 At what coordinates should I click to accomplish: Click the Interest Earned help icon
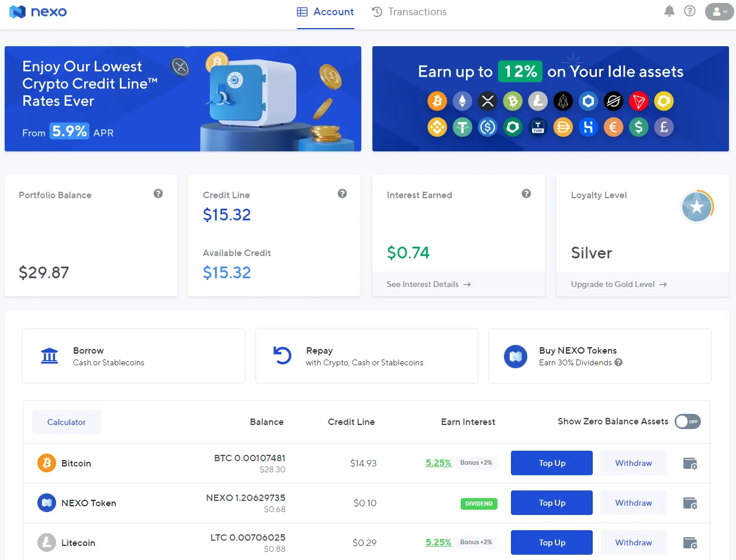coord(526,193)
